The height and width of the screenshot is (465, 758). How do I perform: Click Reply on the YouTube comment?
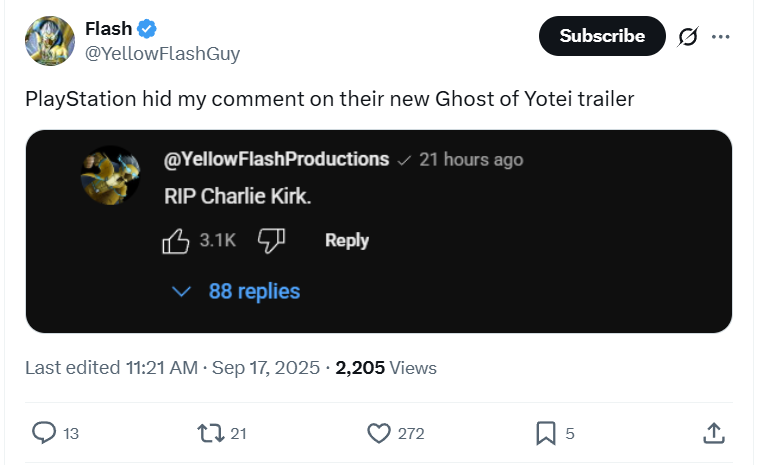click(346, 240)
